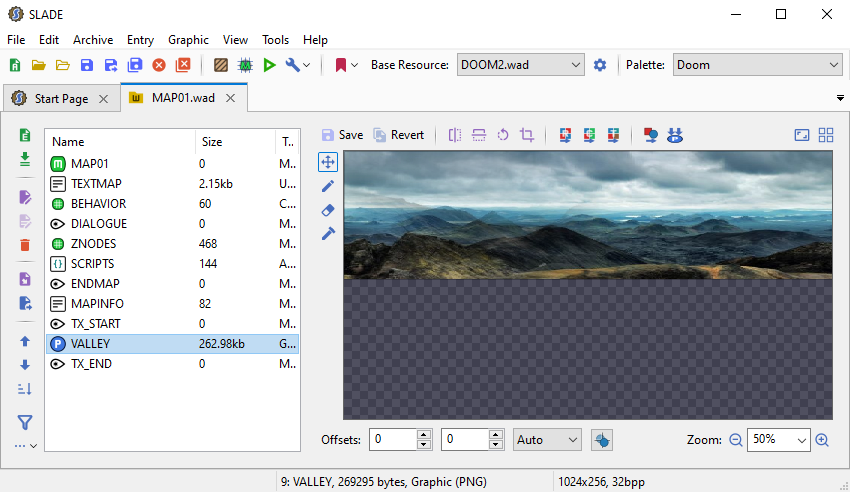Click the Save graphic button
Viewport: 850px width, 492px height.
pyautogui.click(x=342, y=135)
